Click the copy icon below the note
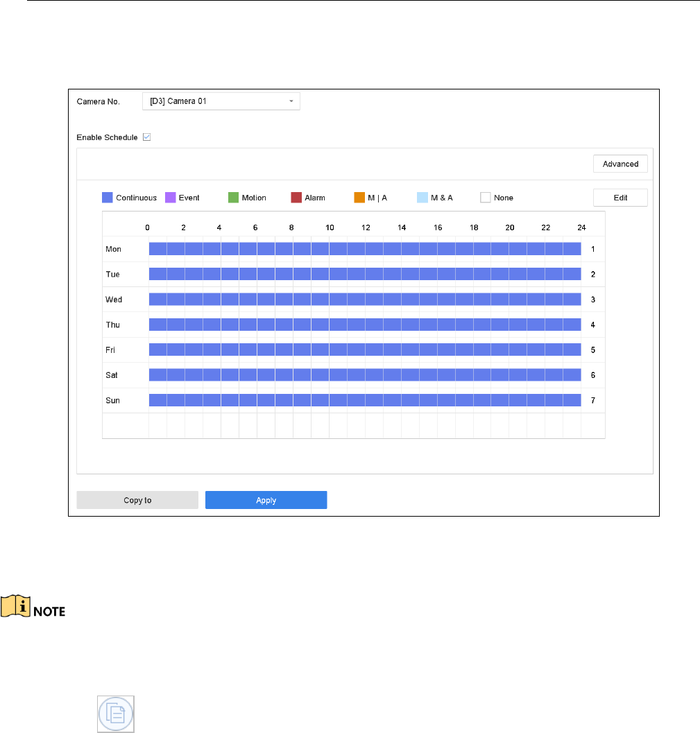Screen dimensions: 700x733 pos(116,716)
